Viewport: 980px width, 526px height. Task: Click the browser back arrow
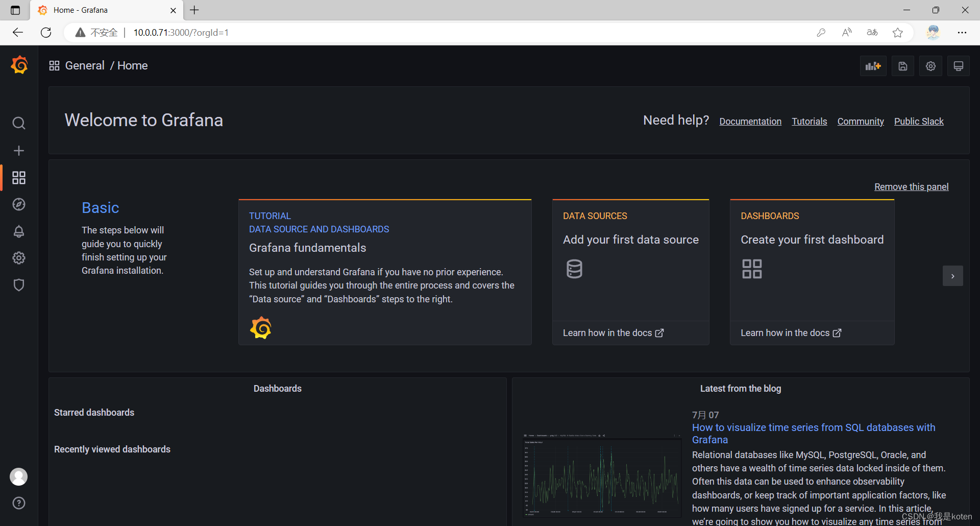18,33
